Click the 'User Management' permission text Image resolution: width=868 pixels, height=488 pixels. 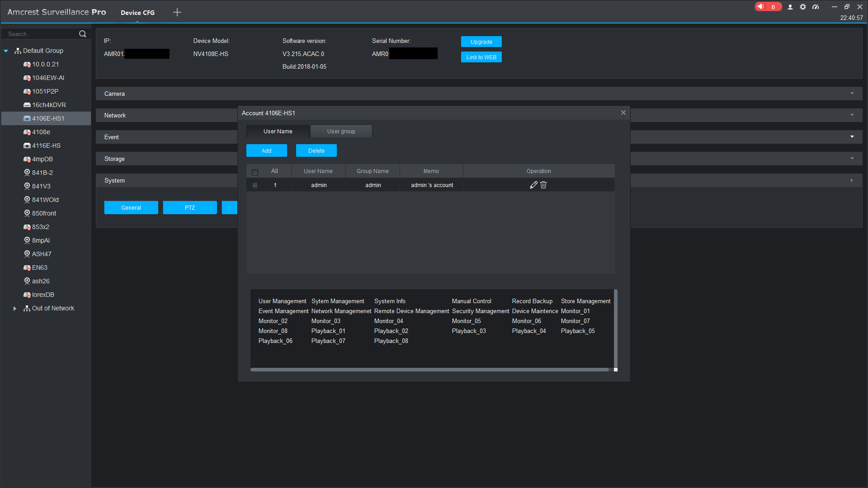click(x=282, y=301)
